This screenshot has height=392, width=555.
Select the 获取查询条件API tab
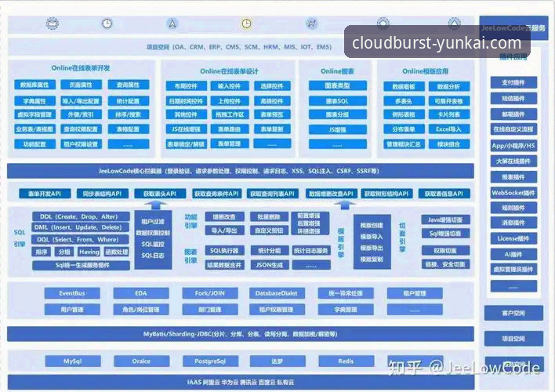click(216, 194)
